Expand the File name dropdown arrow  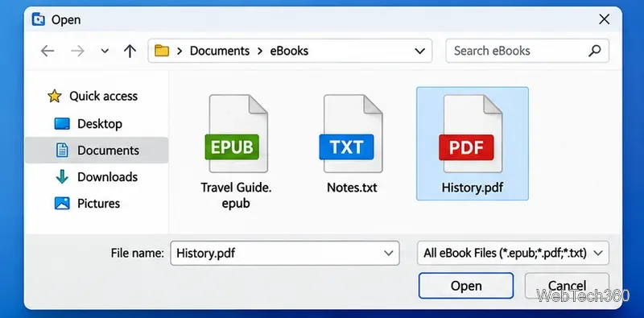point(389,253)
